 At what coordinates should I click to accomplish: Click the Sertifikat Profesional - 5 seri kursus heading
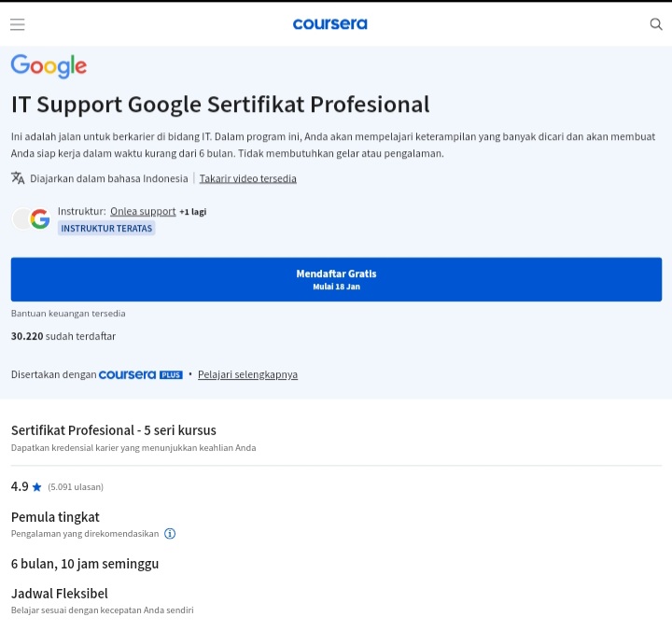[113, 430]
